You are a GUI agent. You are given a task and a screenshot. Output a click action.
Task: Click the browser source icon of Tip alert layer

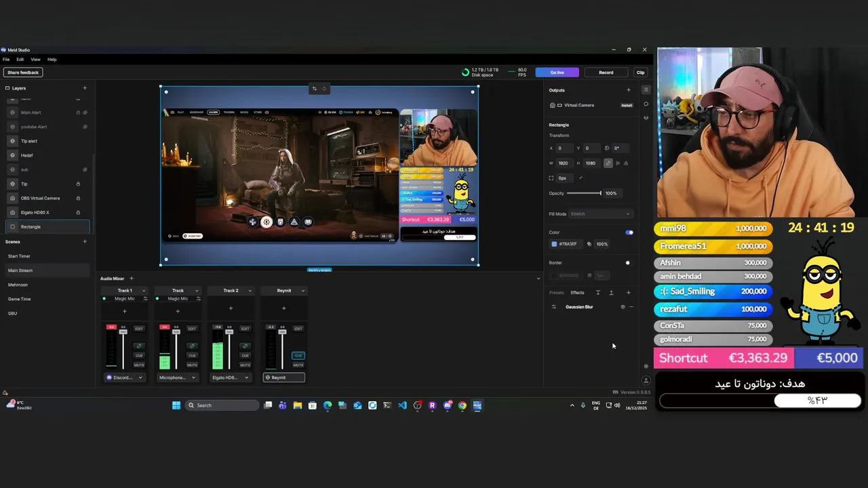12,141
